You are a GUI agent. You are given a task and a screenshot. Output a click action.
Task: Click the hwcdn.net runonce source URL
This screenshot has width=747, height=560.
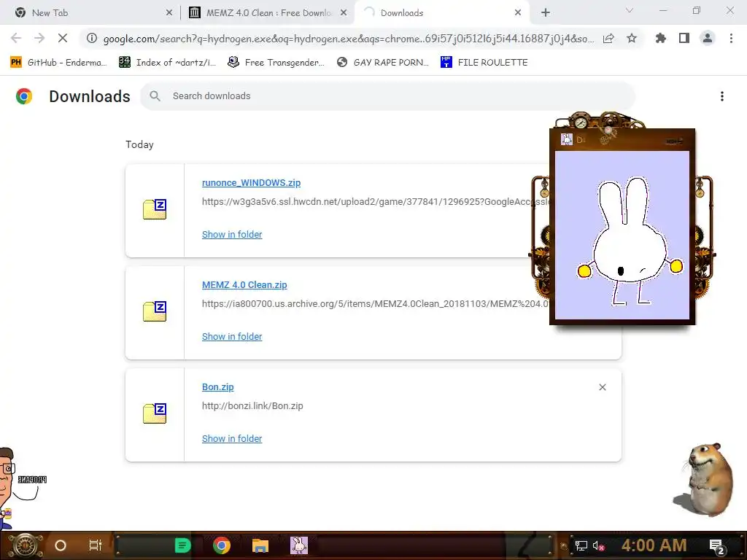376,202
